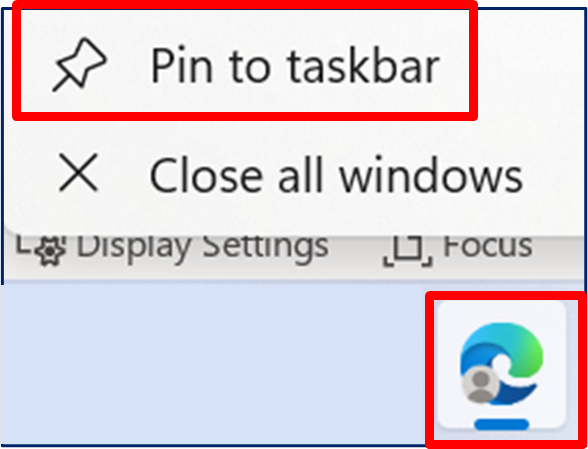Click the blue running indicator under Edge
This screenshot has width=588, height=449.
502,424
